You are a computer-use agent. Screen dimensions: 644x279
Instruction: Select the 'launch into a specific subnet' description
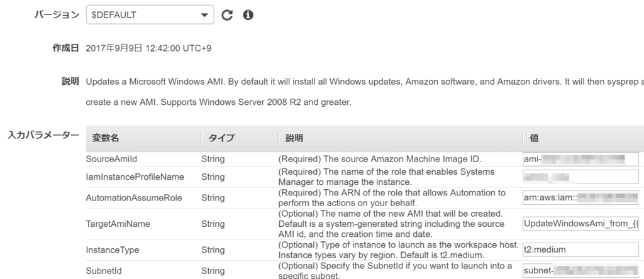(x=395, y=271)
